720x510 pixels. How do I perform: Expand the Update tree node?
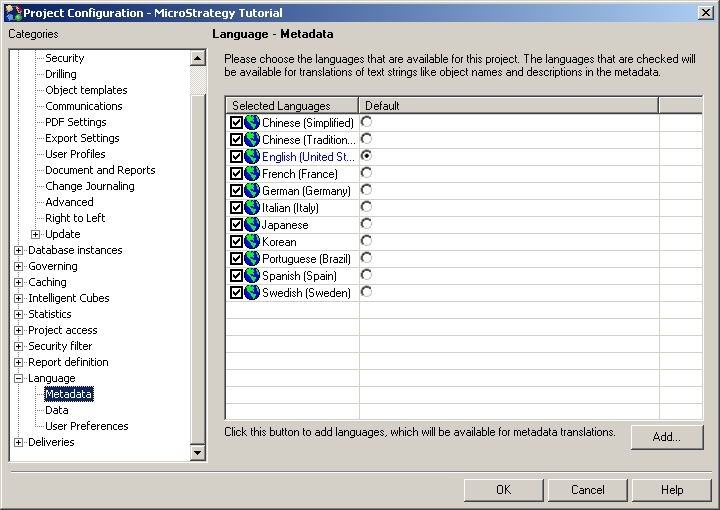(x=35, y=234)
